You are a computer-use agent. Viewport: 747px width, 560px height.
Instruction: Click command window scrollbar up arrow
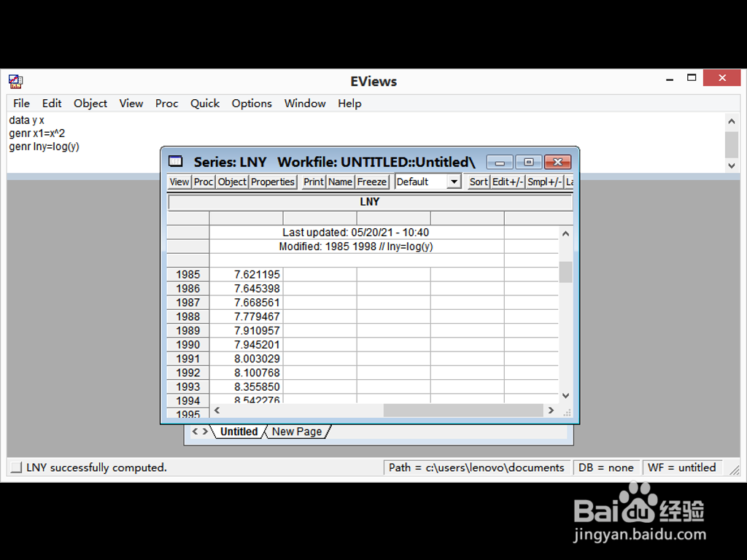[731, 121]
